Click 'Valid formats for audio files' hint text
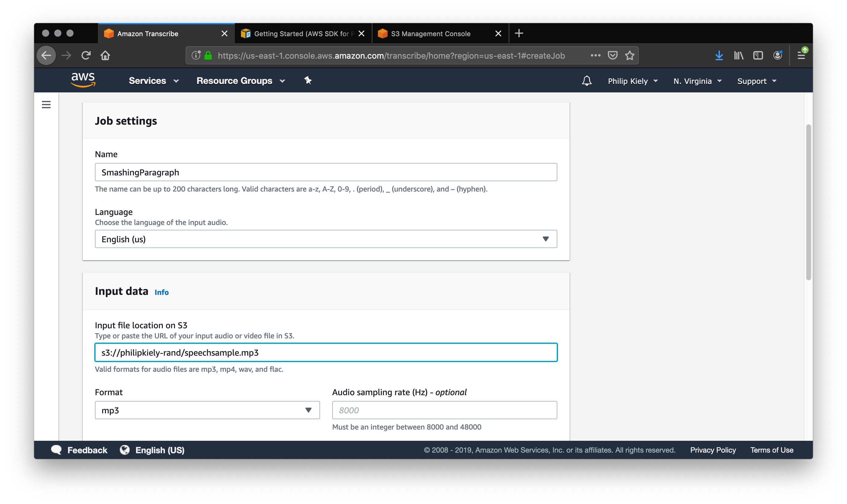This screenshot has height=504, width=847. tap(189, 369)
